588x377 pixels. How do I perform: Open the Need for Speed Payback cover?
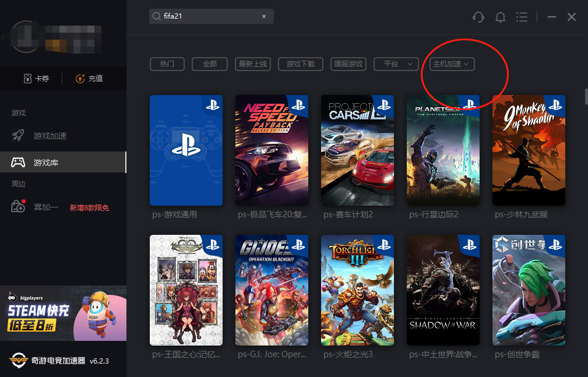coord(272,150)
